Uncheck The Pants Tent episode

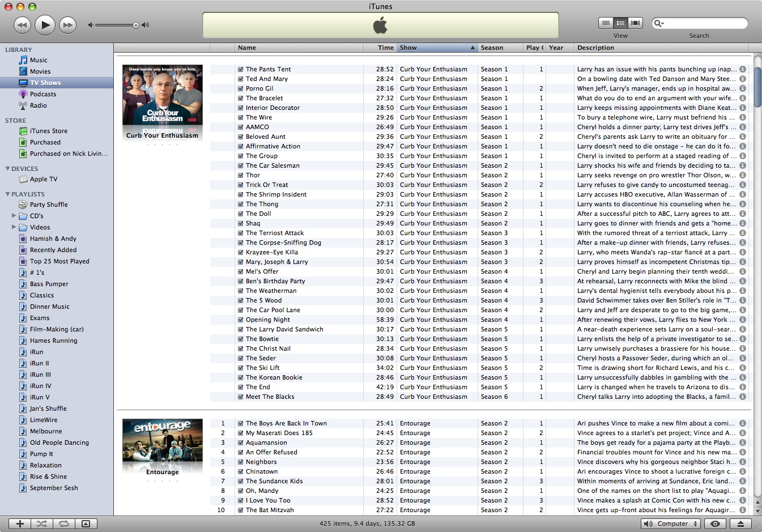tap(241, 69)
